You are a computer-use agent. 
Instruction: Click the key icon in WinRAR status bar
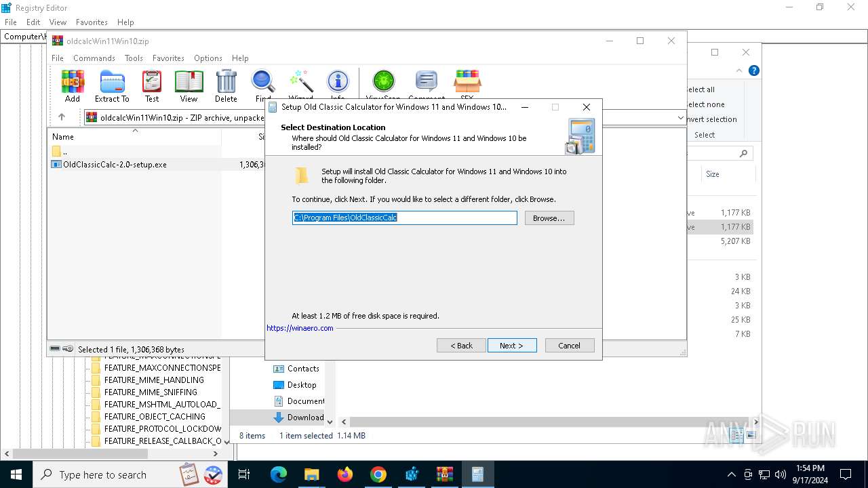68,349
